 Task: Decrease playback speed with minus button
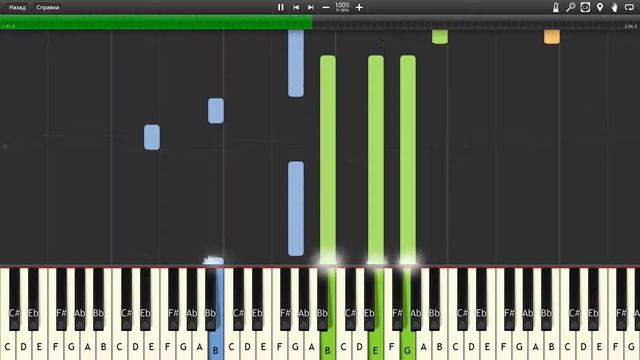click(326, 7)
